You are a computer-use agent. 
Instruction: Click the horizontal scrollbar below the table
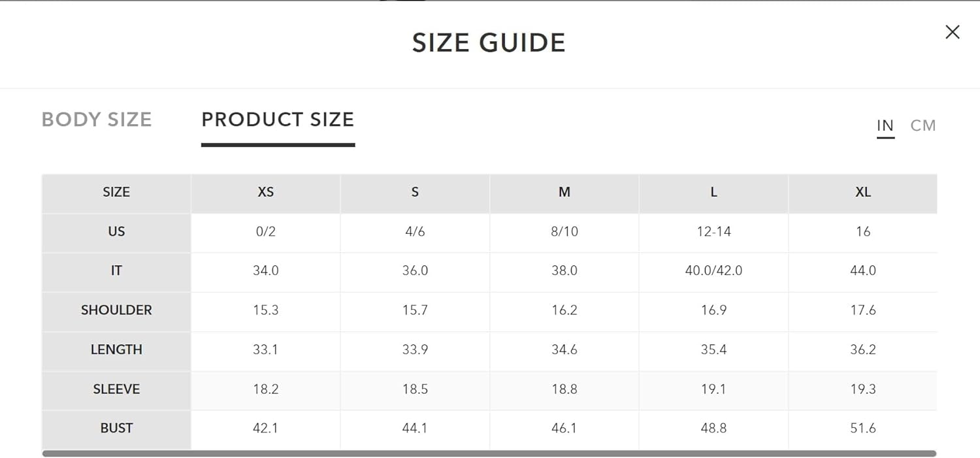tap(489, 453)
